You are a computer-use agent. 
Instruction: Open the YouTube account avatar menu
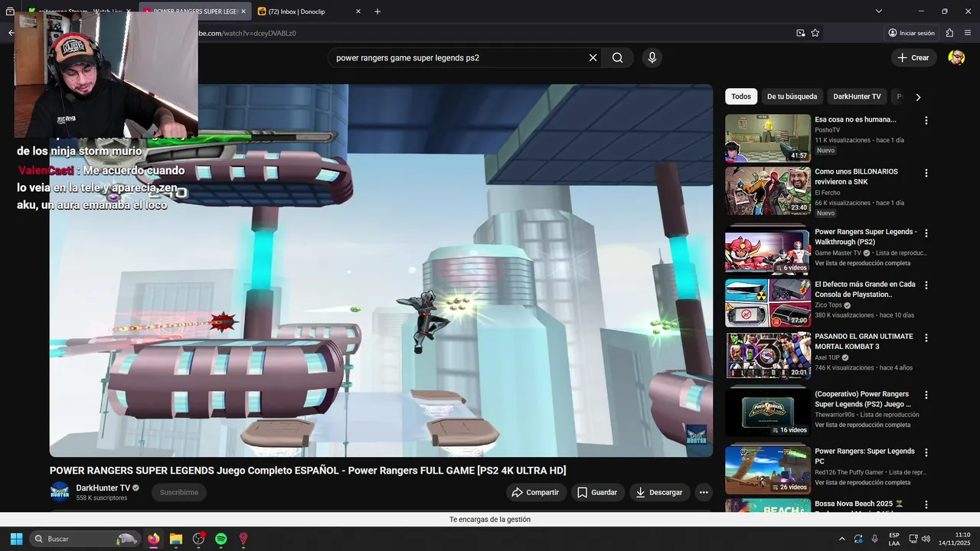[x=956, y=57]
